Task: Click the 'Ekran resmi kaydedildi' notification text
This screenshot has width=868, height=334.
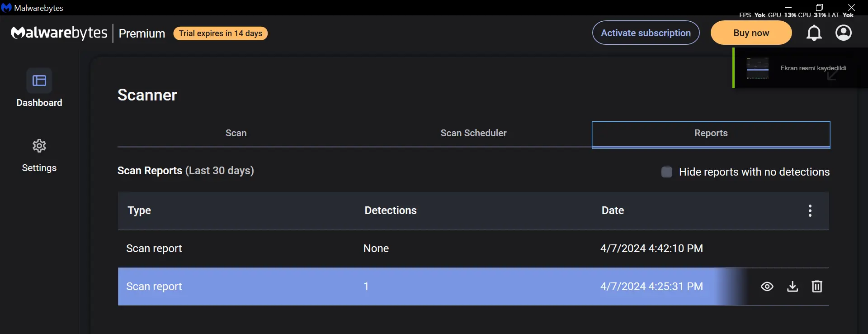Action: pos(813,68)
